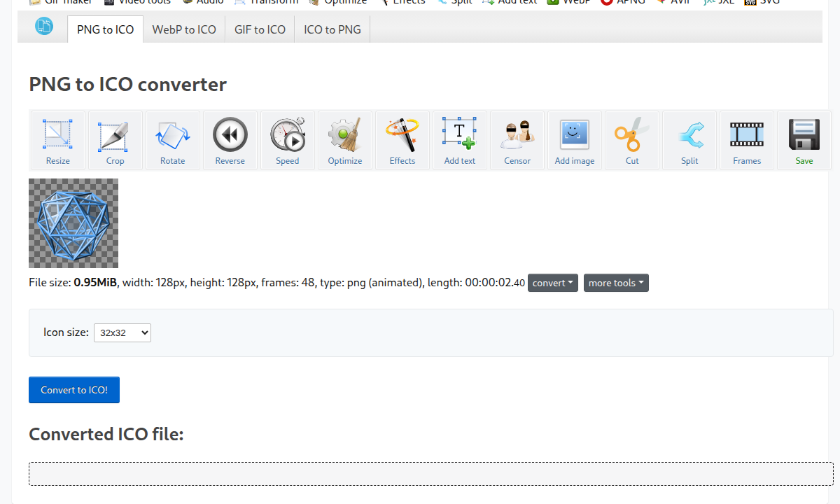This screenshot has height=504, width=840.
Task: Choose the Add image tool
Action: tap(575, 141)
